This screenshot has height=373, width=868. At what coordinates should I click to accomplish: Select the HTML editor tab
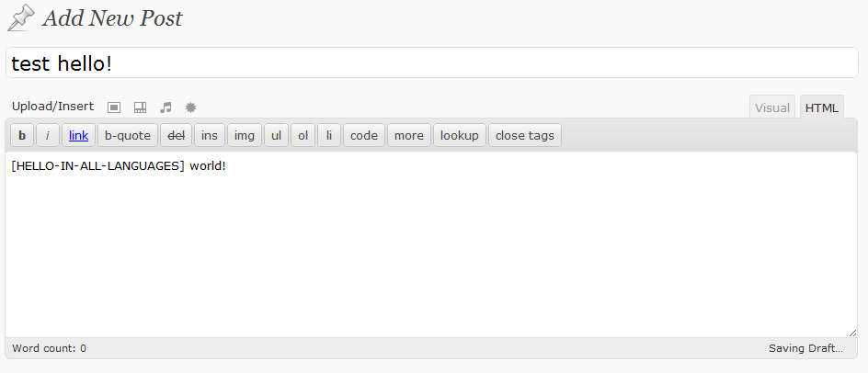(821, 107)
